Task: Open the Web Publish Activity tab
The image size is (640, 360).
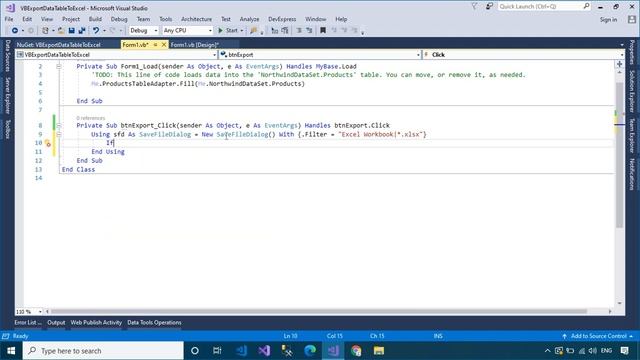Action: (96, 322)
